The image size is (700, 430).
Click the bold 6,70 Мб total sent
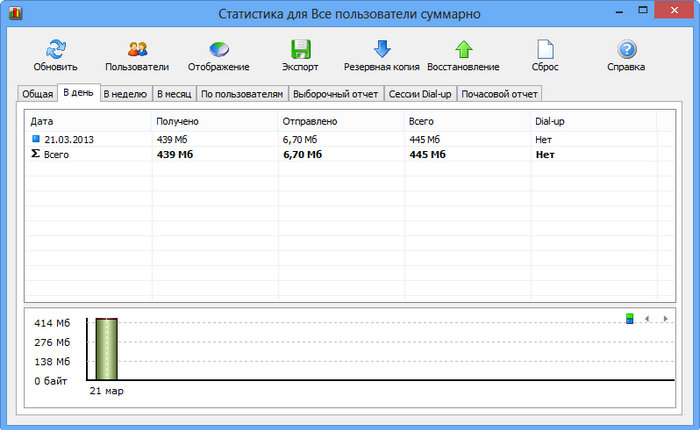coord(302,154)
